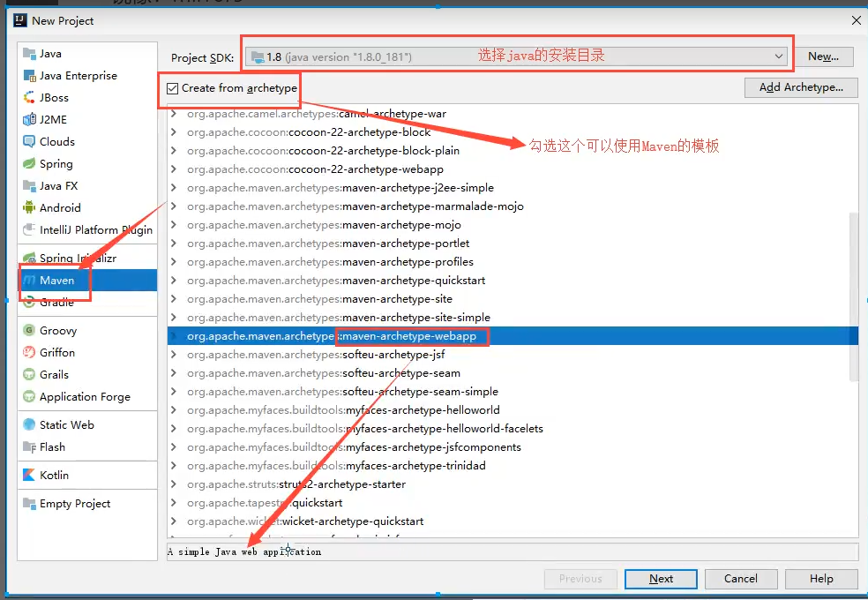Image resolution: width=868 pixels, height=600 pixels.
Task: Select Kotlin project type label
Action: coord(55,475)
